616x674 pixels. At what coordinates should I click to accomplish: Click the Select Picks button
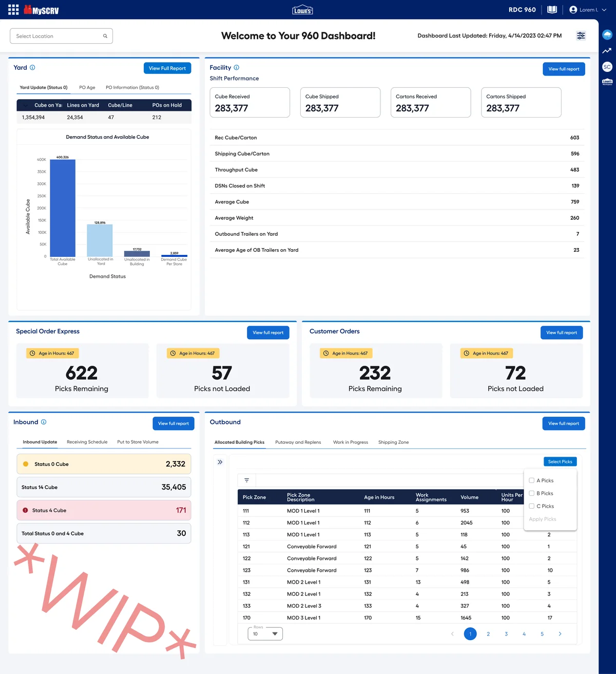click(x=560, y=462)
